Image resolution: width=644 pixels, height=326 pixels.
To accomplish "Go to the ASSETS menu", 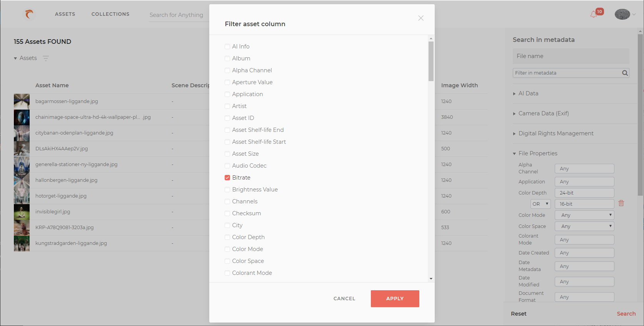I will point(65,14).
